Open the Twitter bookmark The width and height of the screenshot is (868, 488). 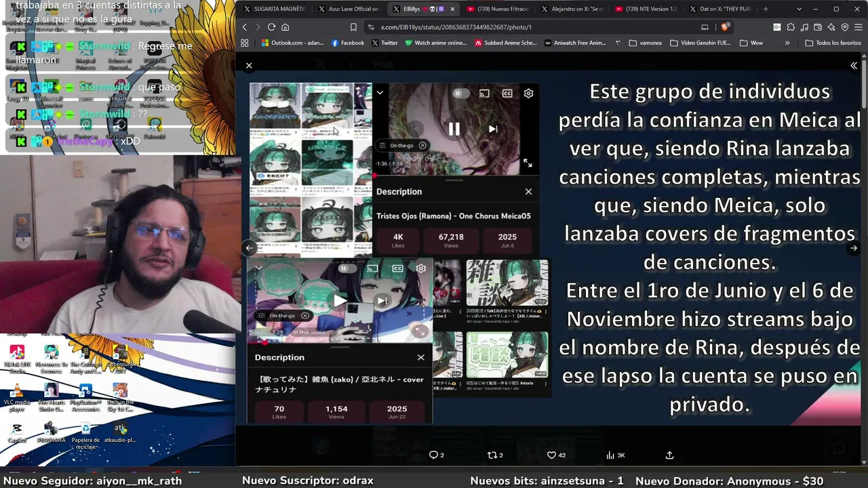click(384, 43)
